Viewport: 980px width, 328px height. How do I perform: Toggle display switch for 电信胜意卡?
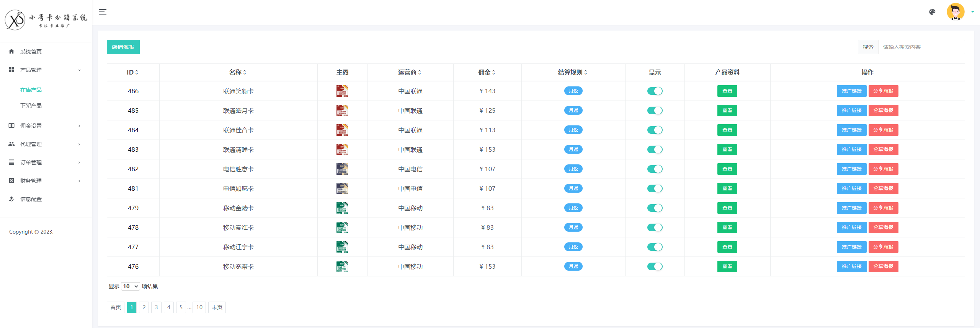(655, 169)
